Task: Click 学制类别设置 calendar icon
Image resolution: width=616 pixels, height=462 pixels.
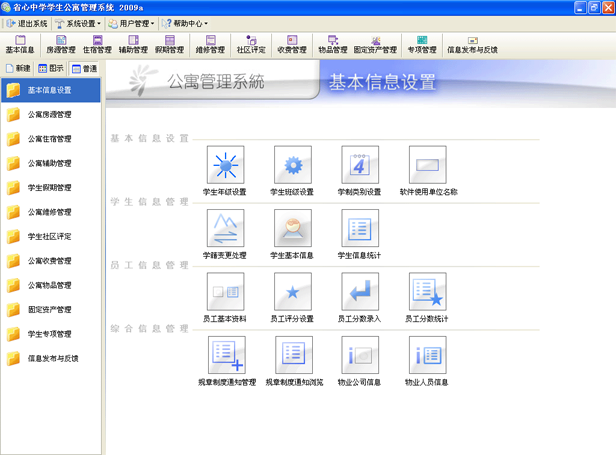Action: [360, 165]
